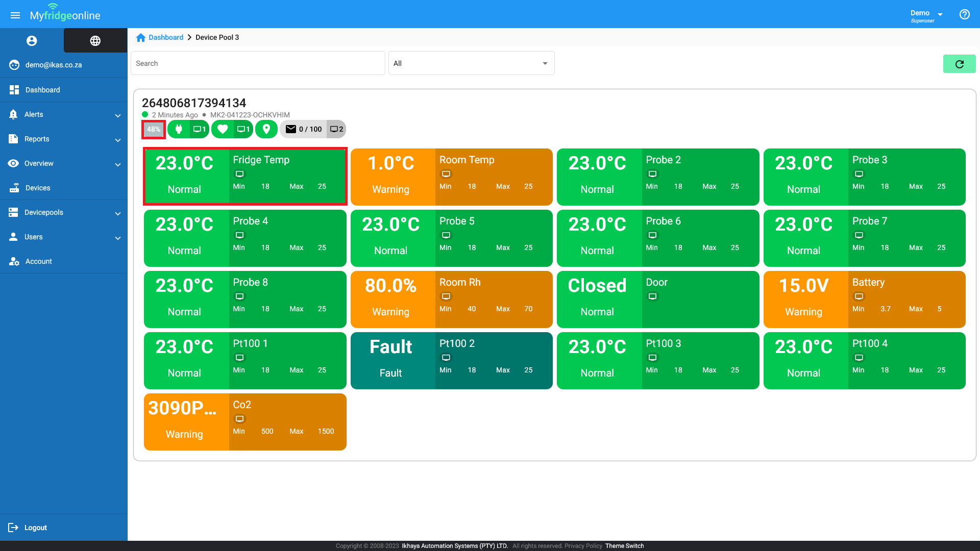Expand the Overview menu
This screenshot has height=551, width=980.
[64, 163]
